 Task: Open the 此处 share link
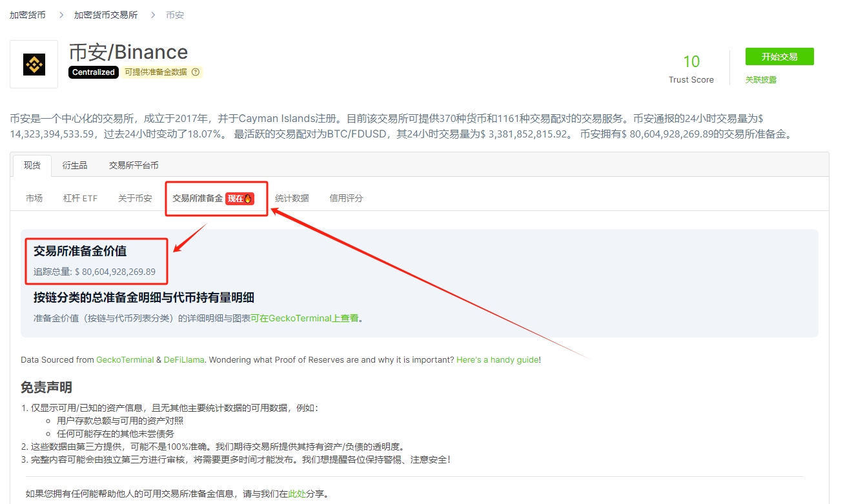tap(297, 494)
